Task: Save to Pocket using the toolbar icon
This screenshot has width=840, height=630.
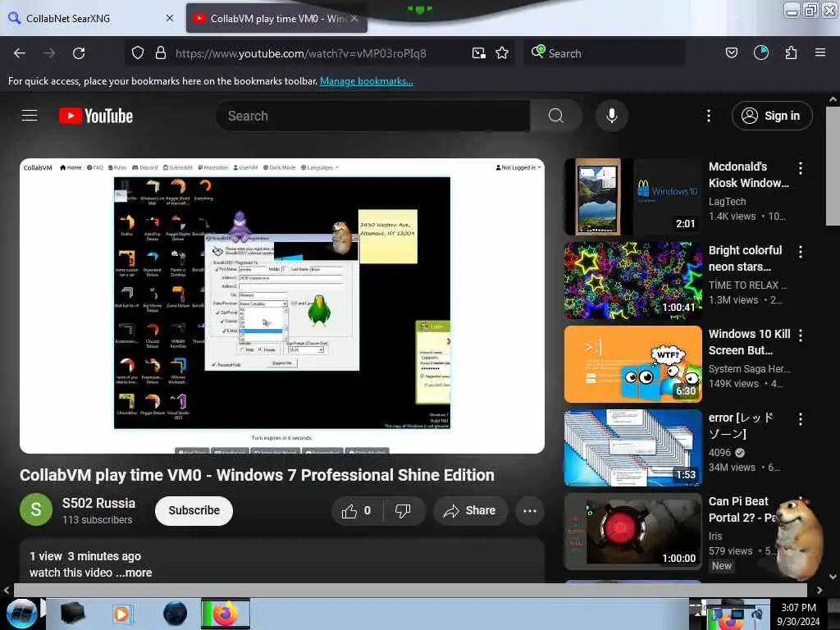Action: click(x=731, y=53)
